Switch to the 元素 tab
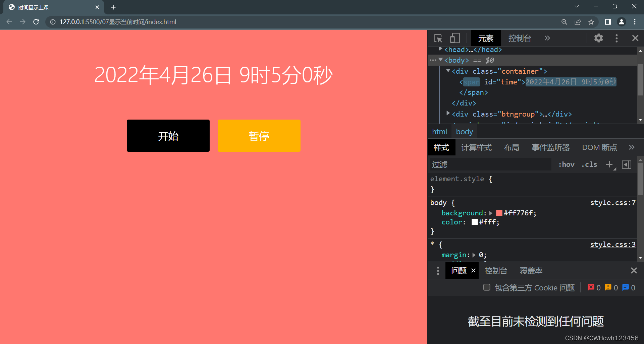The width and height of the screenshot is (644, 344). coord(486,38)
